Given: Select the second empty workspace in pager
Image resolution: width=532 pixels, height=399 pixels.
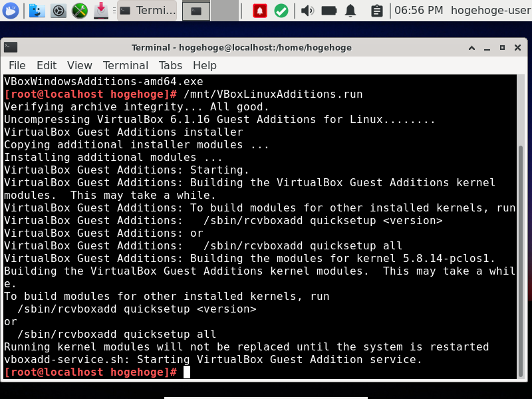Looking at the screenshot, I should point(225,11).
